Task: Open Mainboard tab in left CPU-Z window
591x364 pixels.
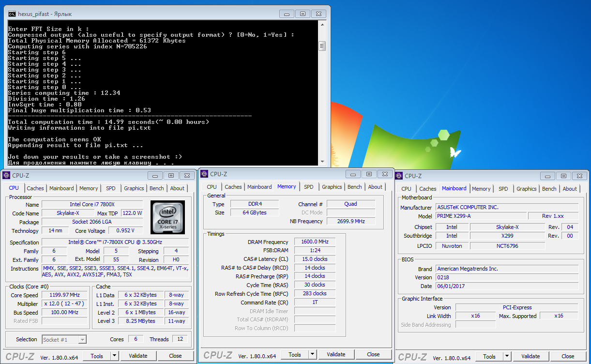Action: (x=61, y=188)
